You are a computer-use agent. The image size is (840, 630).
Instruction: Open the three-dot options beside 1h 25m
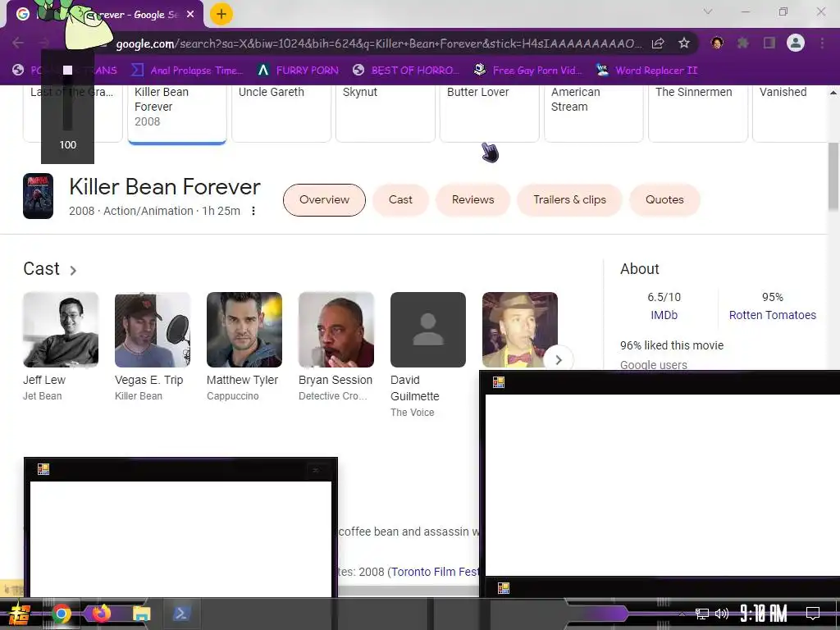253,211
